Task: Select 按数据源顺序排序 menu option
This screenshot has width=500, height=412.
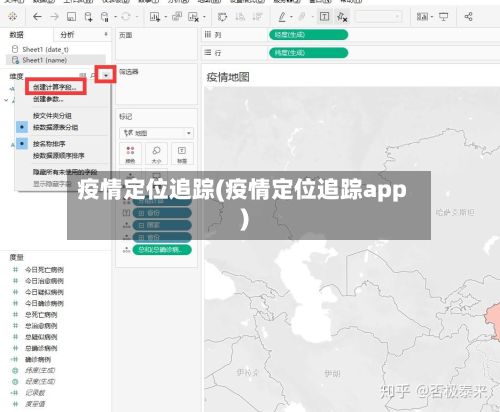Action: coord(59,156)
